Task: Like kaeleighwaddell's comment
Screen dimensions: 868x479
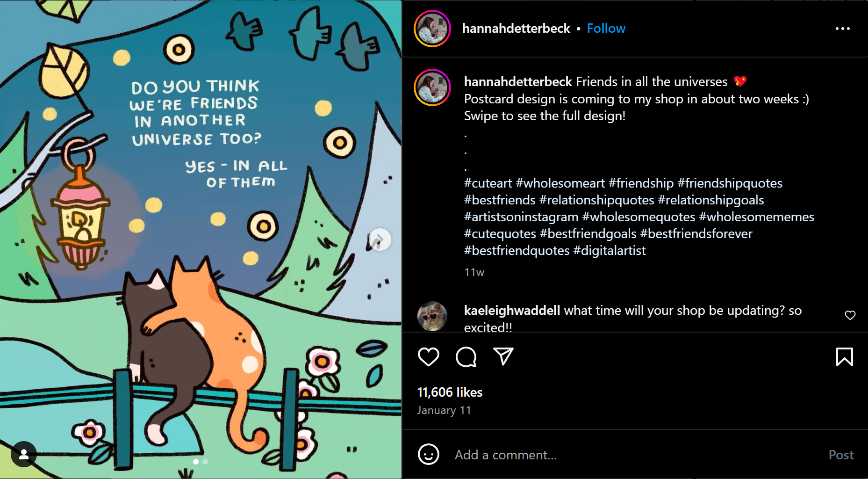Action: (850, 316)
